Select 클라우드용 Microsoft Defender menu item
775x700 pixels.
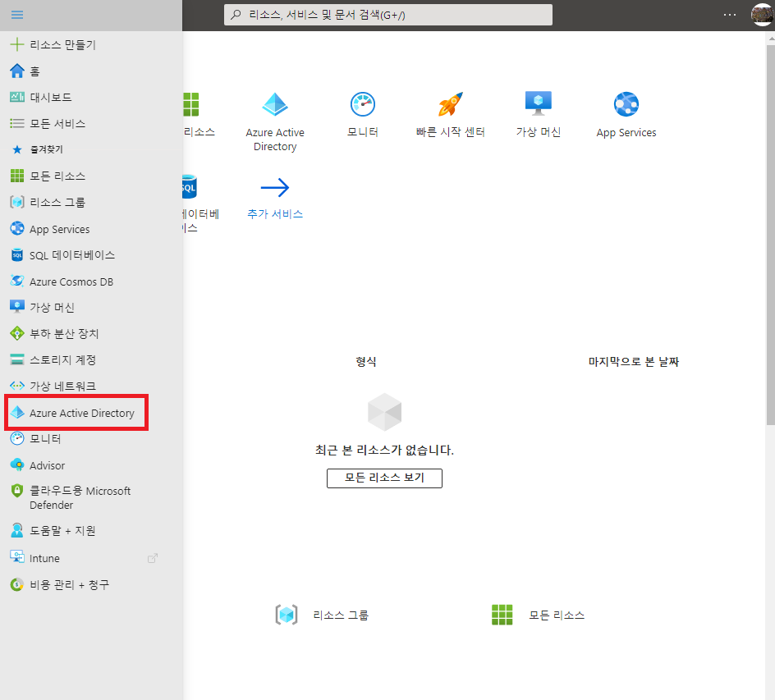coord(80,497)
